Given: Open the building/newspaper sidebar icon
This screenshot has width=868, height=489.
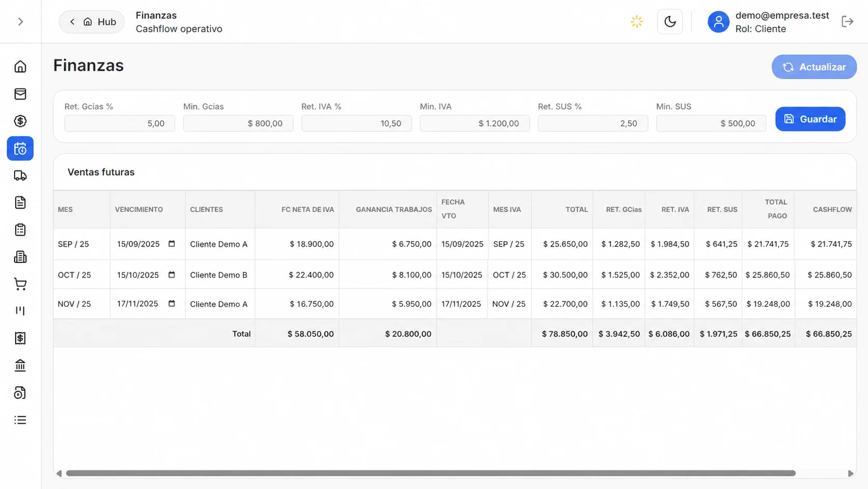Looking at the screenshot, I should [x=20, y=257].
